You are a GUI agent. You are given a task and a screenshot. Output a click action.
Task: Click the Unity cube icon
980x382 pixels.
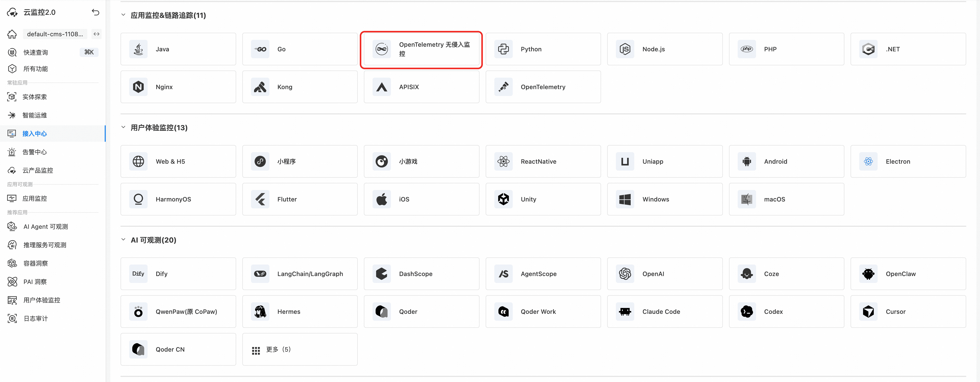point(503,199)
